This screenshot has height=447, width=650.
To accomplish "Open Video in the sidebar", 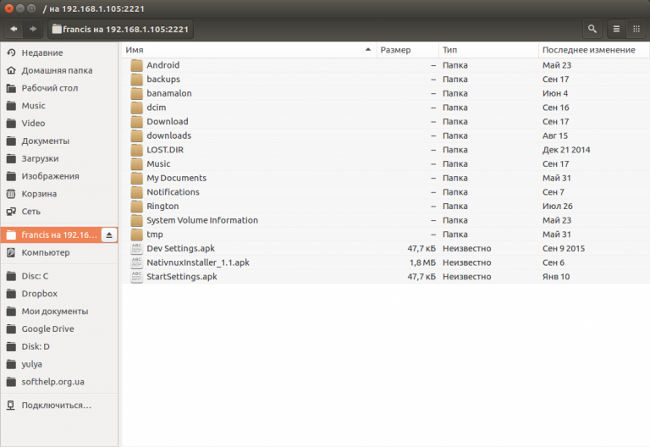I will pos(59,123).
